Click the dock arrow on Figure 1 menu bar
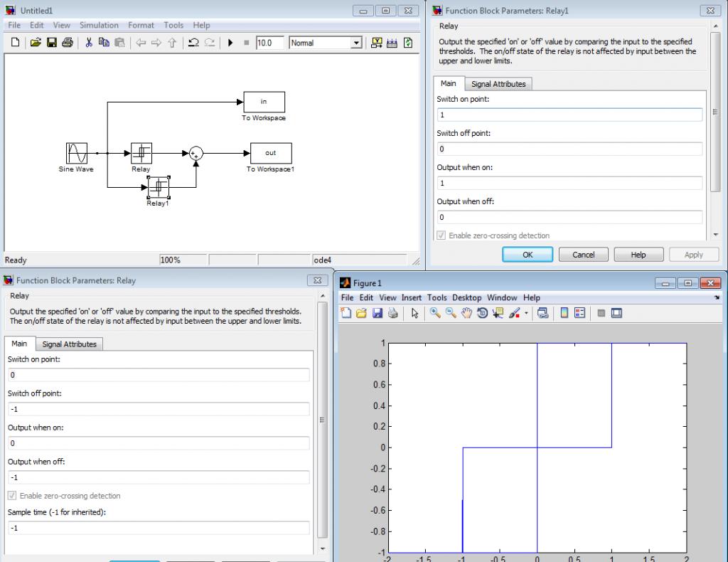Viewport: 728px width, 562px height. 716,297
